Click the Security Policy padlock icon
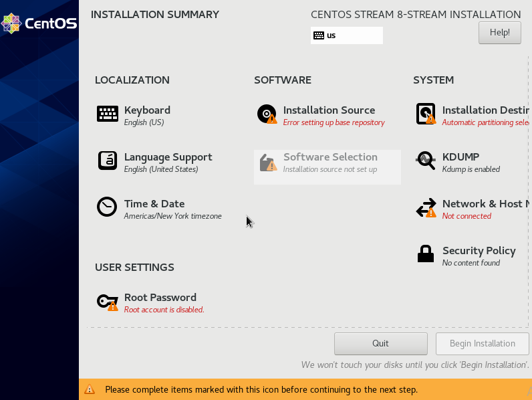This screenshot has width=532, height=400. [426, 254]
